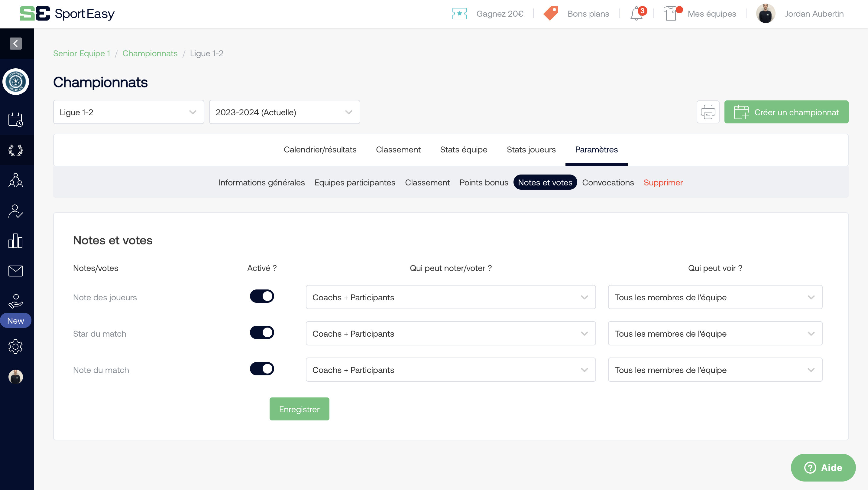868x490 pixels.
Task: Click the 'Star du match' row label
Action: coord(99,334)
